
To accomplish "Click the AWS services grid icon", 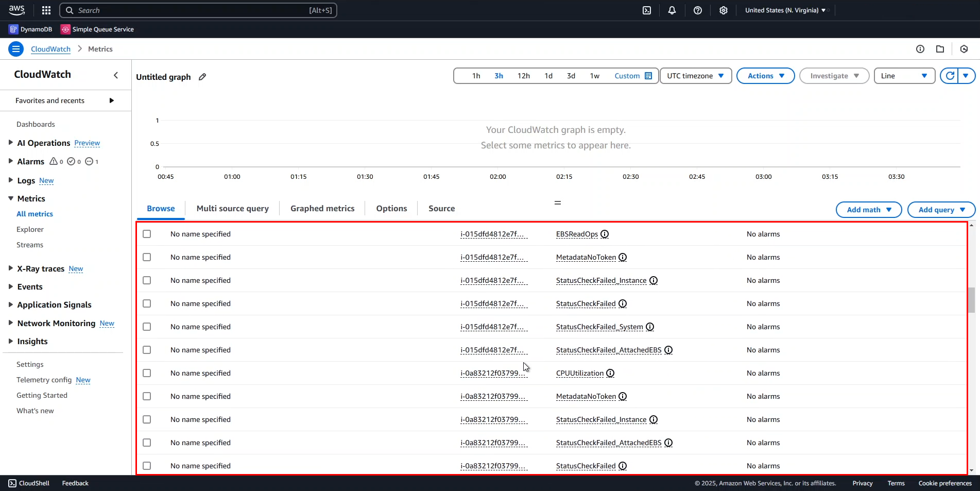I will click(x=46, y=10).
